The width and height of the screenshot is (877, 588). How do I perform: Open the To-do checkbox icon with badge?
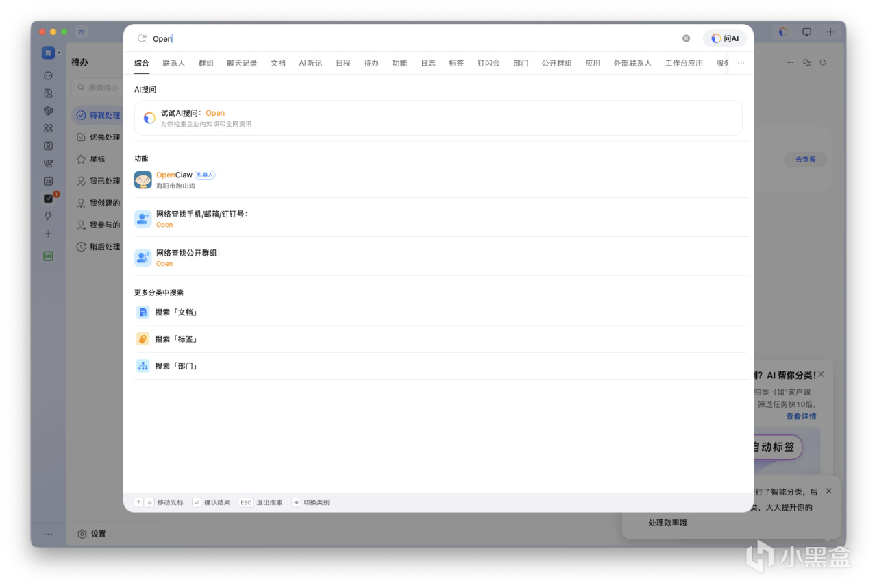coord(48,199)
